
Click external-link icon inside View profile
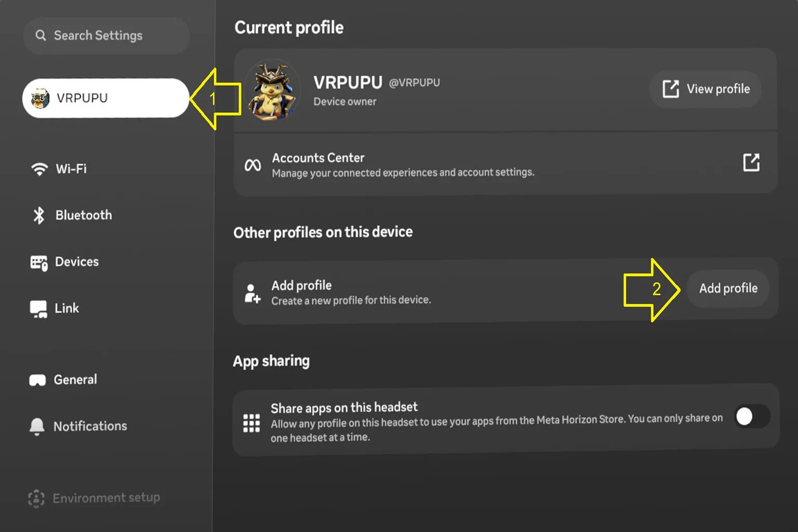(x=671, y=89)
